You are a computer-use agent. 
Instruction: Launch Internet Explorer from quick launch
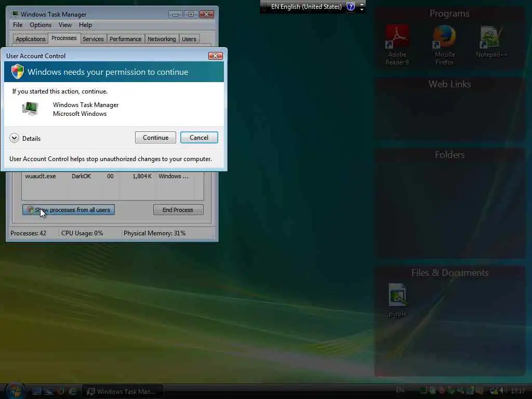(x=73, y=391)
